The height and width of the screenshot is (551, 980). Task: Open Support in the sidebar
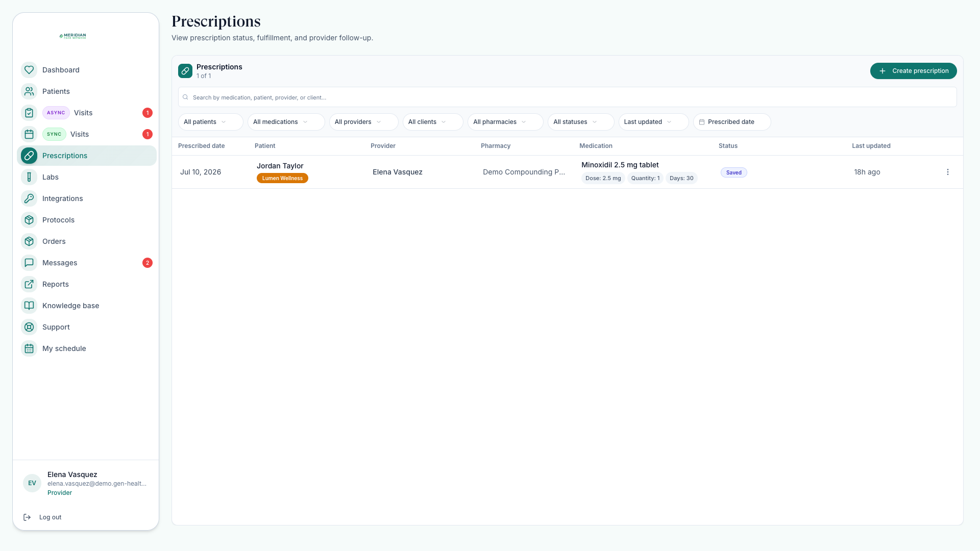click(x=87, y=327)
